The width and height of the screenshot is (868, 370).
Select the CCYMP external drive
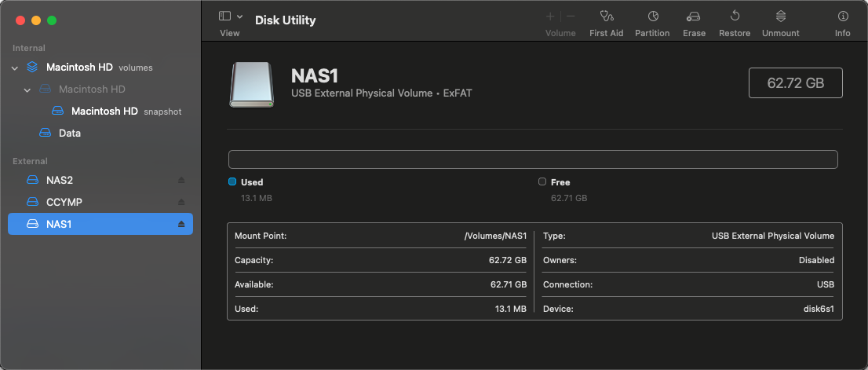[64, 203]
